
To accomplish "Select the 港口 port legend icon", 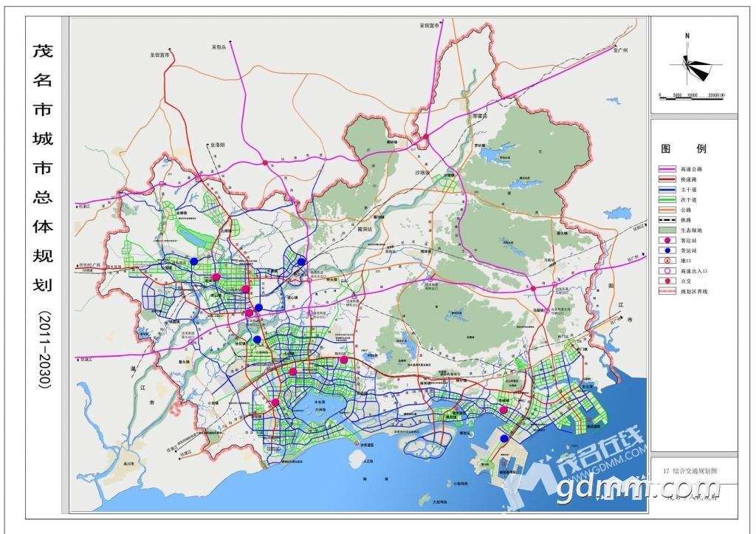I will (x=667, y=261).
